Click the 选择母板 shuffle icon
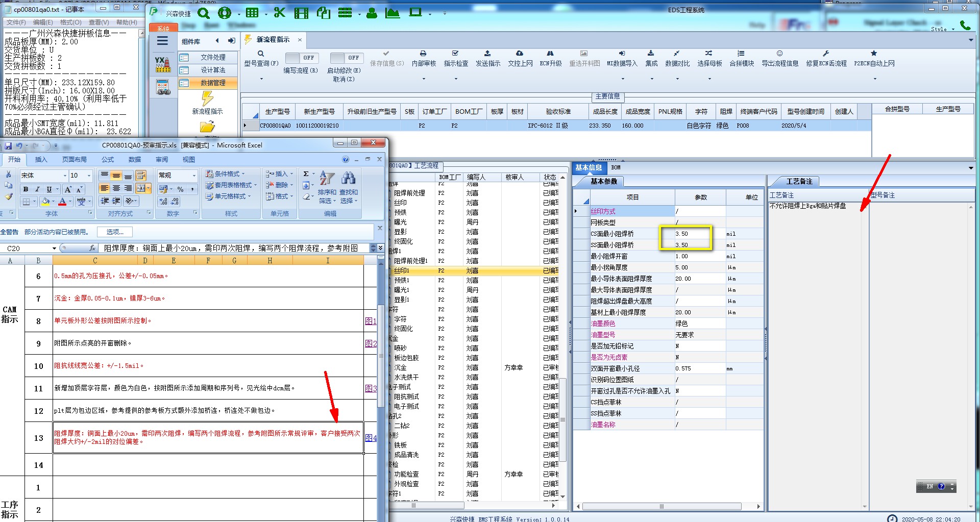980x522 pixels. 709,53
